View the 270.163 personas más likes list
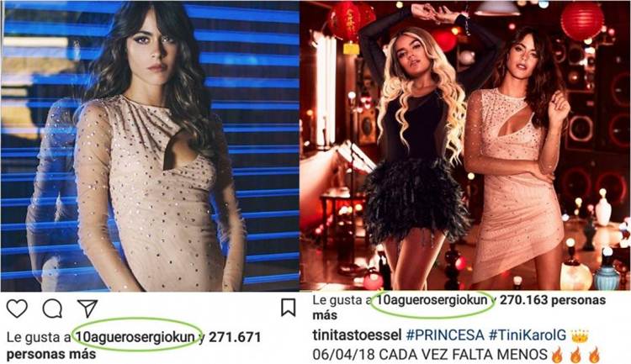Image resolution: width=631 pixels, height=364 pixels. pyautogui.click(x=459, y=308)
